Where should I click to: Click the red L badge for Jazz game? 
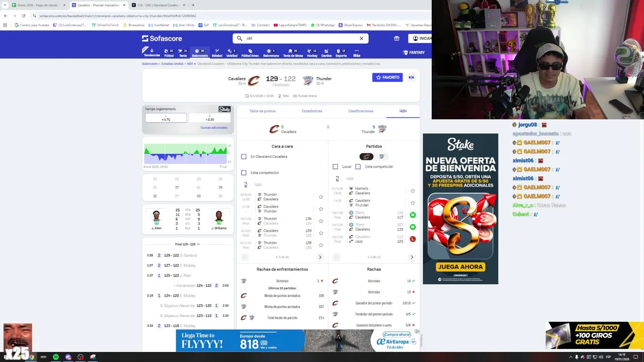[413, 239]
